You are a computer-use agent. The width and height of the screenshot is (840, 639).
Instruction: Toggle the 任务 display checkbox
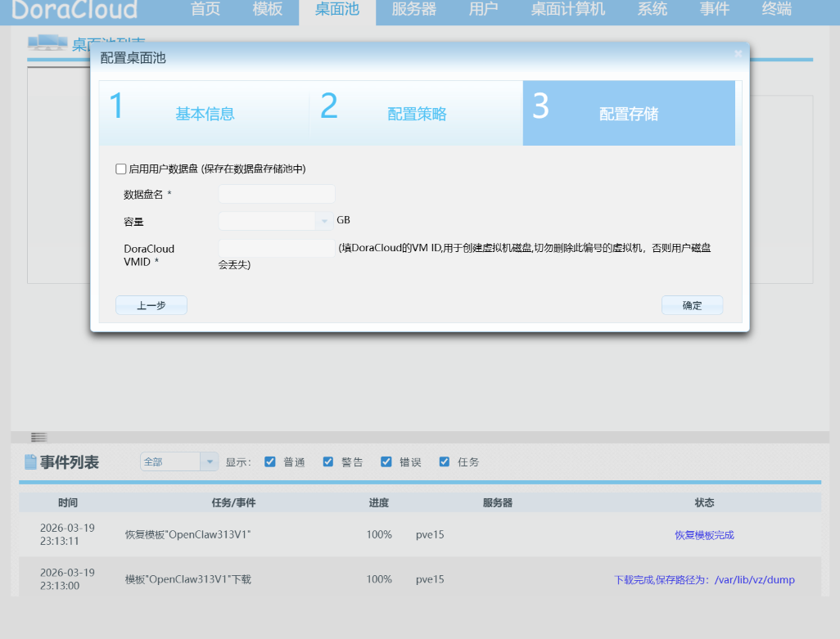click(445, 461)
